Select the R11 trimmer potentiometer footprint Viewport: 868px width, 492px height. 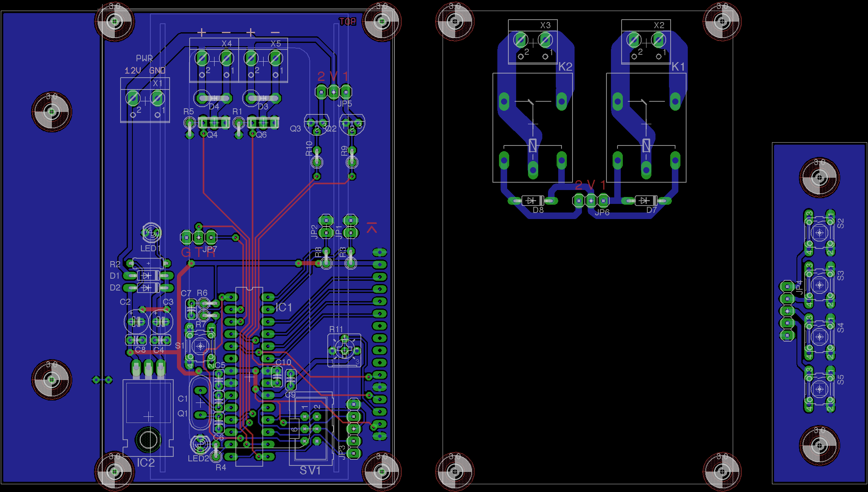pos(345,350)
